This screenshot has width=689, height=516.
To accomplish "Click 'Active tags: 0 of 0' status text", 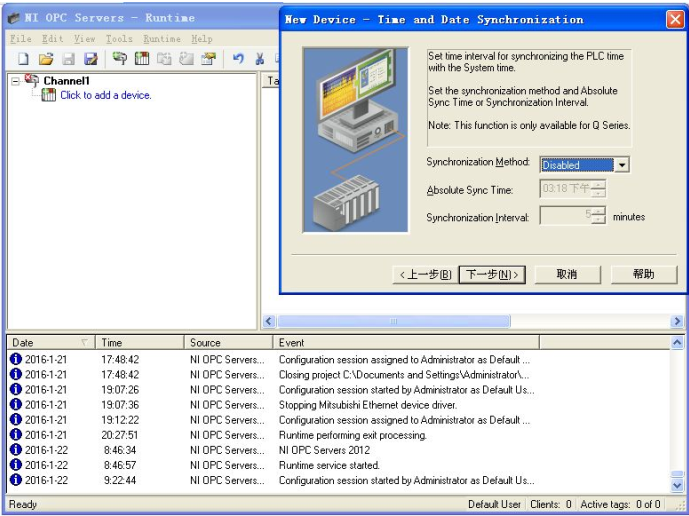I will 620,504.
